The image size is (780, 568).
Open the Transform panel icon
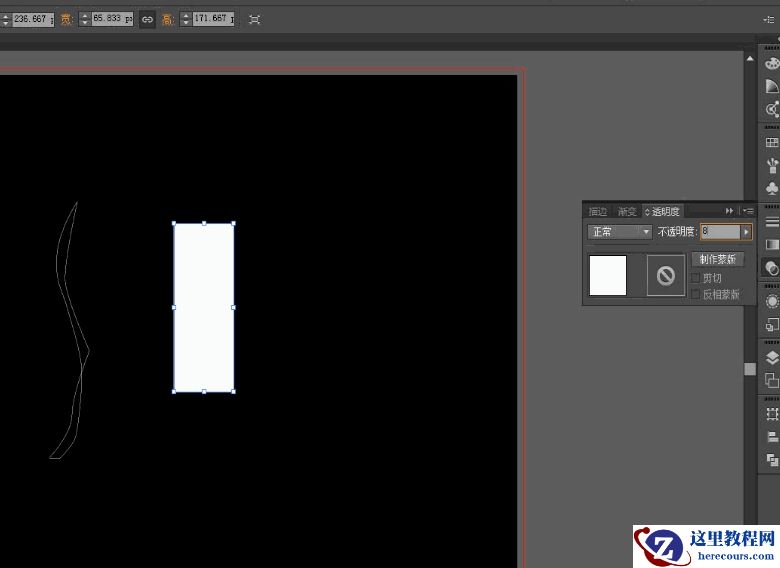tap(772, 414)
